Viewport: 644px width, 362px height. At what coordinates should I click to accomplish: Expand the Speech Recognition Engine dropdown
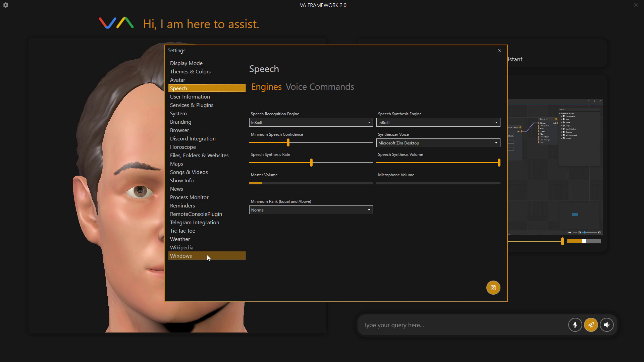point(311,122)
